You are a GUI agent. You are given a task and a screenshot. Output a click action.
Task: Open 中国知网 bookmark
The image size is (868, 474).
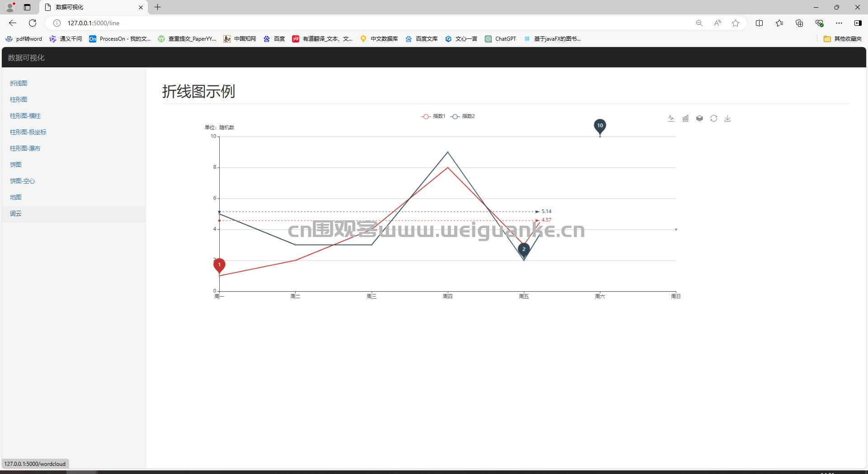point(240,39)
